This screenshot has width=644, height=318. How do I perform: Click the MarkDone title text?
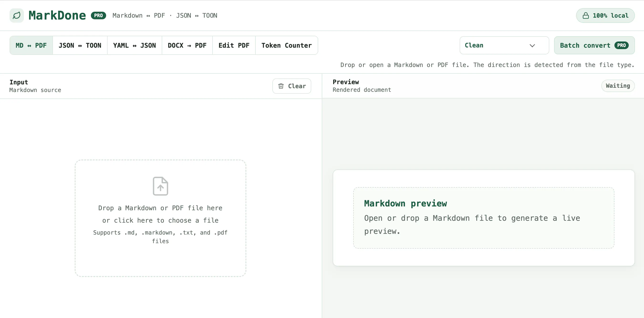coord(57,15)
